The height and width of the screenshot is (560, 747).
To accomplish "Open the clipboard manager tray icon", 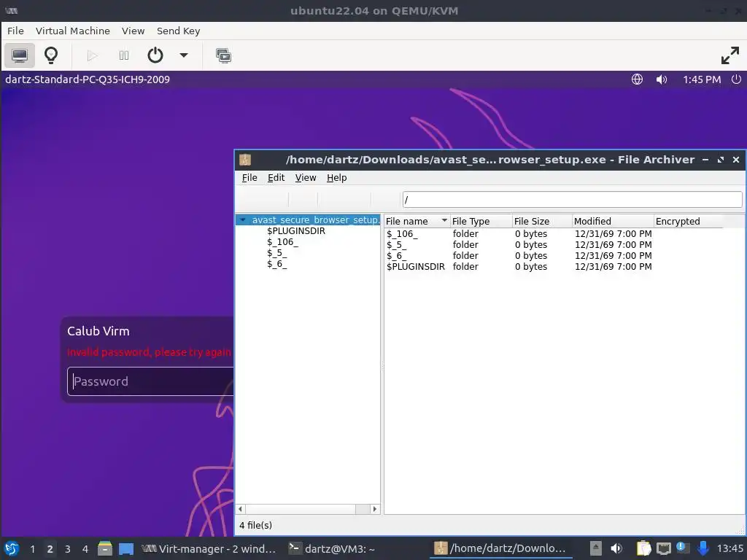I will (643, 548).
